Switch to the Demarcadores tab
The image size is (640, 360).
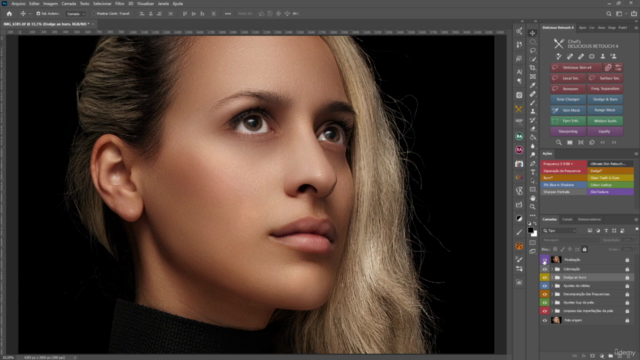point(589,220)
